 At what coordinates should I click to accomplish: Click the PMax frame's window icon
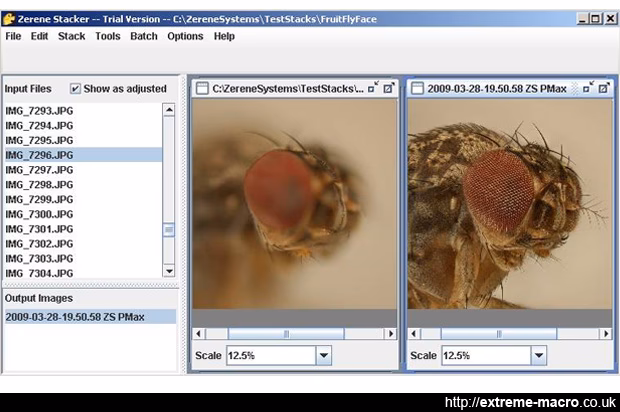point(417,88)
